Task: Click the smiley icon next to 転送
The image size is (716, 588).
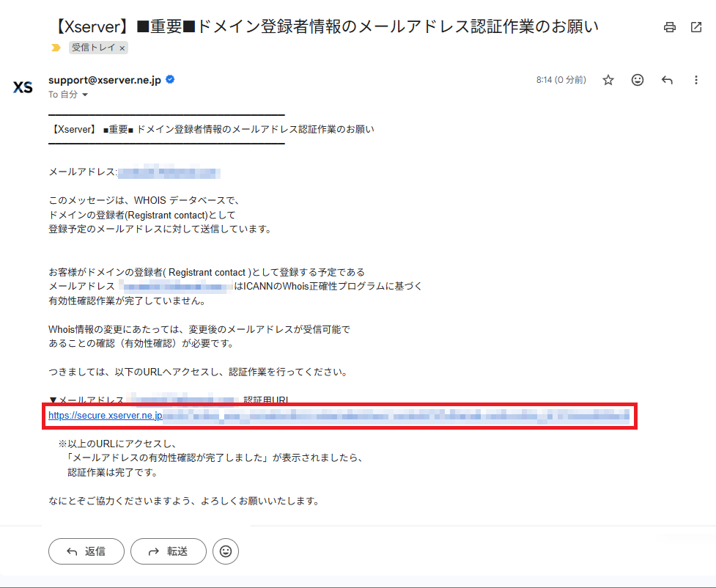Action: (226, 551)
